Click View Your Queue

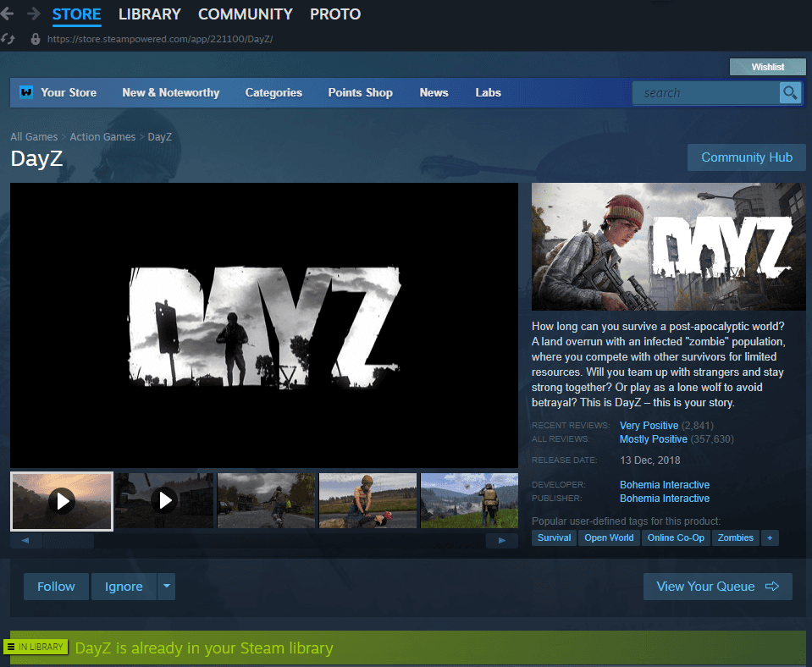(718, 587)
